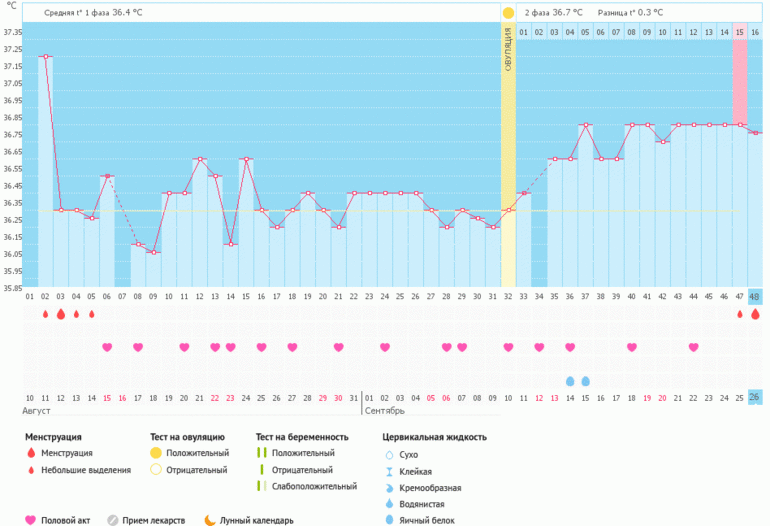770x526 pixels.
Task: Click the heart icon on cycle day 44
Action: 693,347
